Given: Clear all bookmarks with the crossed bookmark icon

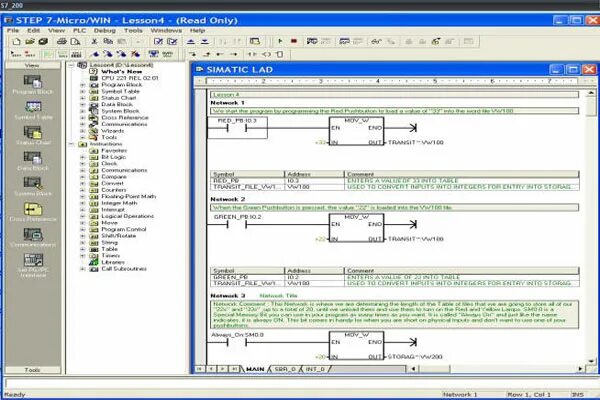Looking at the screenshot, I should [135, 54].
